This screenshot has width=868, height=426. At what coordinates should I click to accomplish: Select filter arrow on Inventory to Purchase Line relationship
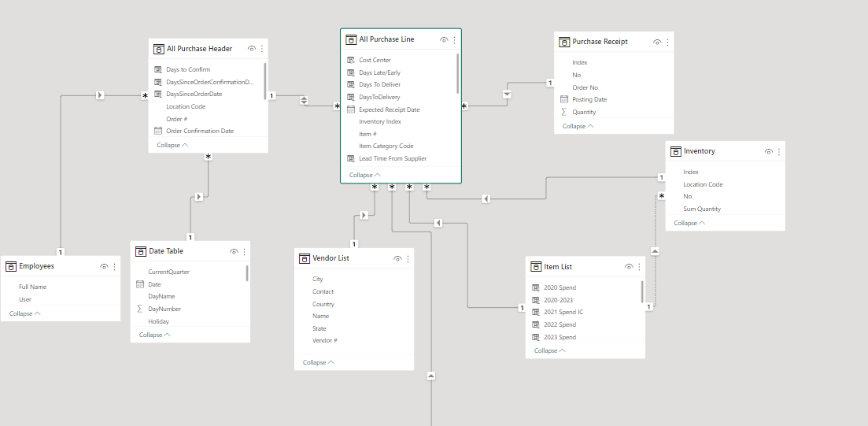(x=486, y=198)
